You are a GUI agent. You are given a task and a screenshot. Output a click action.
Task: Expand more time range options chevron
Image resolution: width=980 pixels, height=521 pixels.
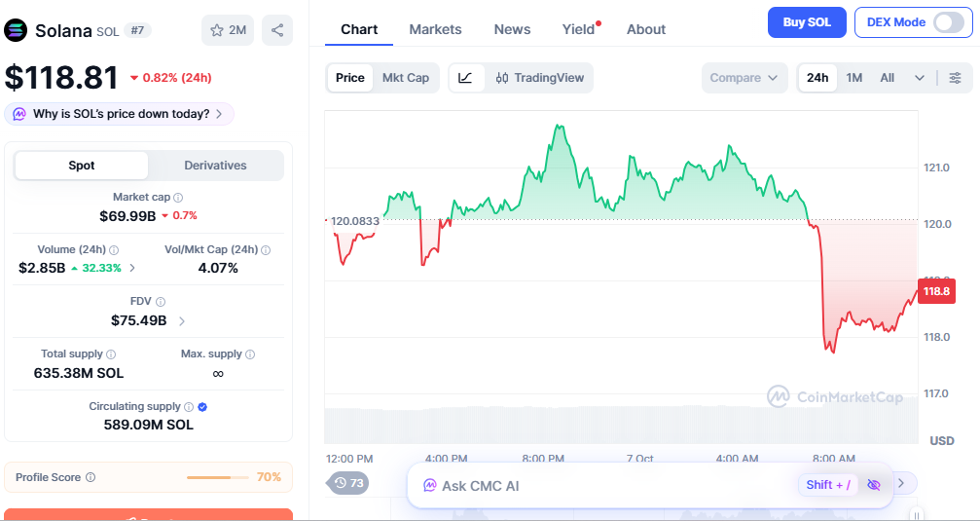(920, 78)
